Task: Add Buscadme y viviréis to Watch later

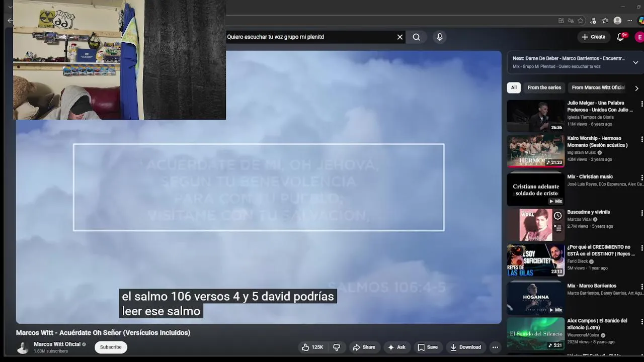Action: click(557, 216)
